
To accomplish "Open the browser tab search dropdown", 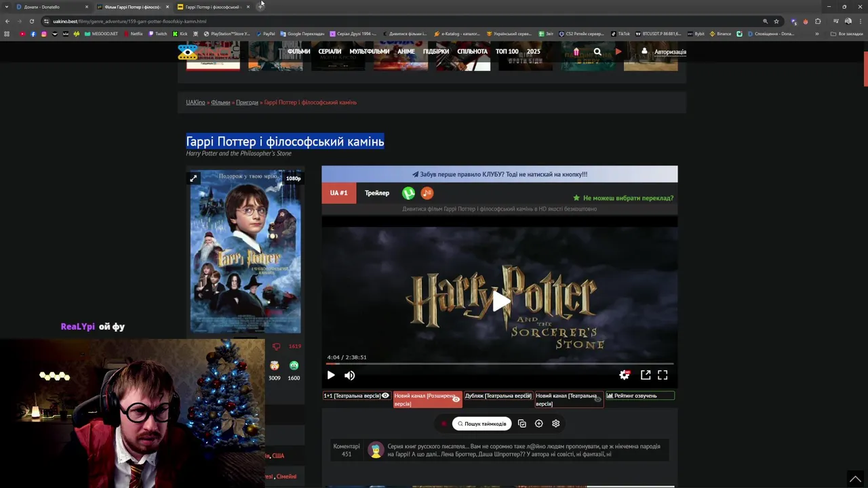I will click(x=7, y=7).
